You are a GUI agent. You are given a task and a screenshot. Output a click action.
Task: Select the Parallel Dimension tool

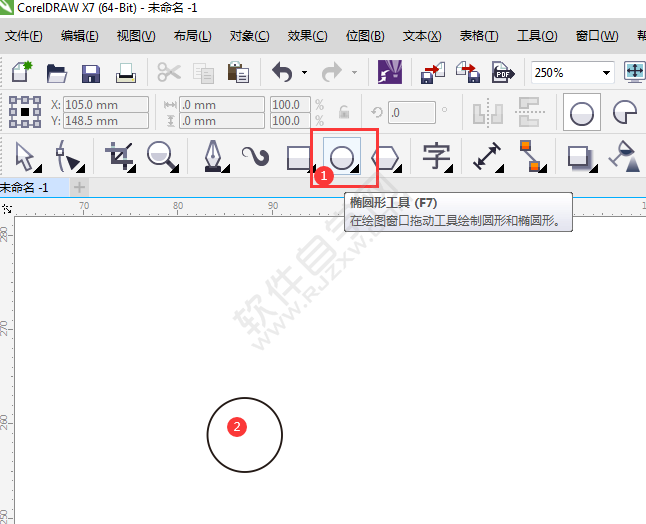click(488, 157)
